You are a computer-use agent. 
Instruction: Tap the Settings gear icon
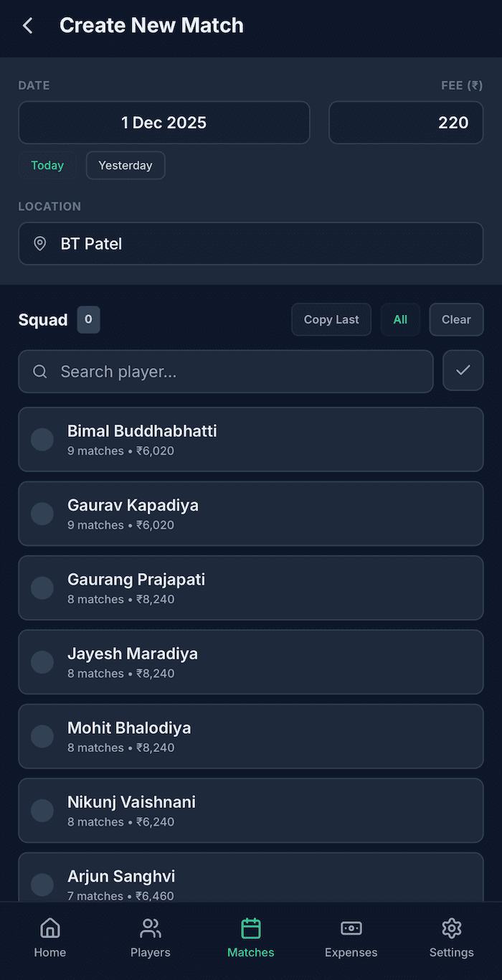(451, 928)
